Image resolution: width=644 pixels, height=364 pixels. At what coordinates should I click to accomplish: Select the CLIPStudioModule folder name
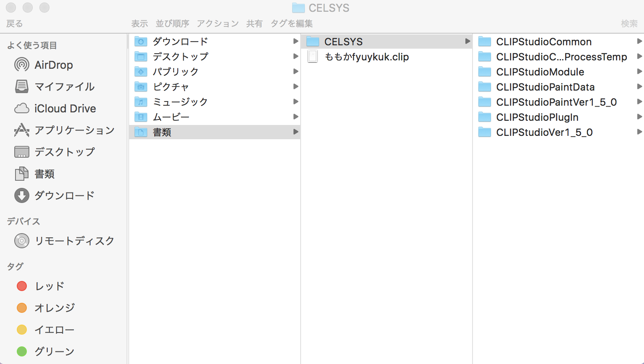tap(540, 72)
